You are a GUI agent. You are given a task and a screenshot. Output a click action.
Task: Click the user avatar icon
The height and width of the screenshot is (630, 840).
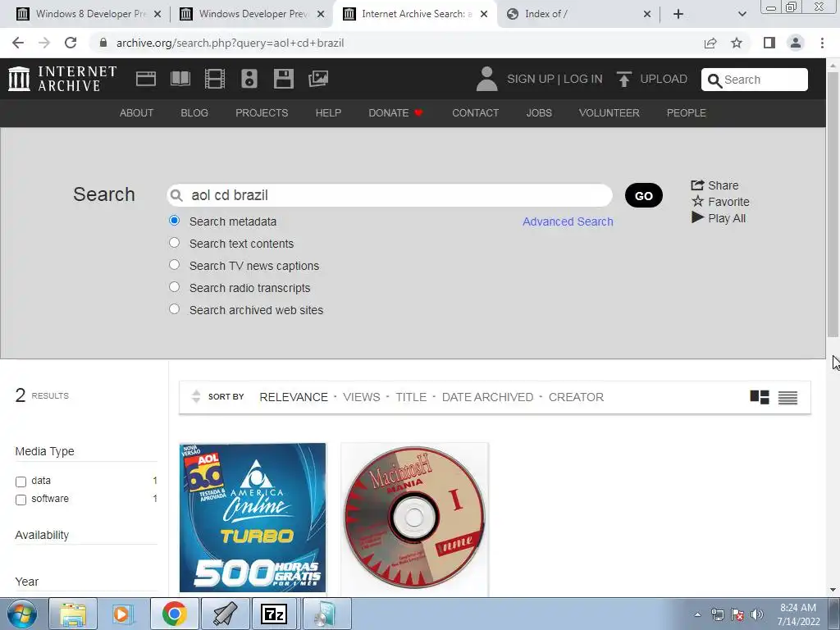[486, 79]
